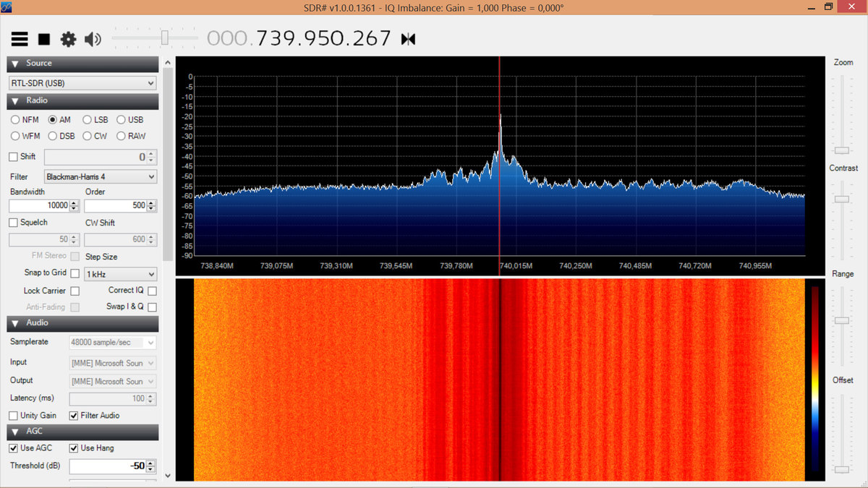Click the Order value field

click(115, 205)
